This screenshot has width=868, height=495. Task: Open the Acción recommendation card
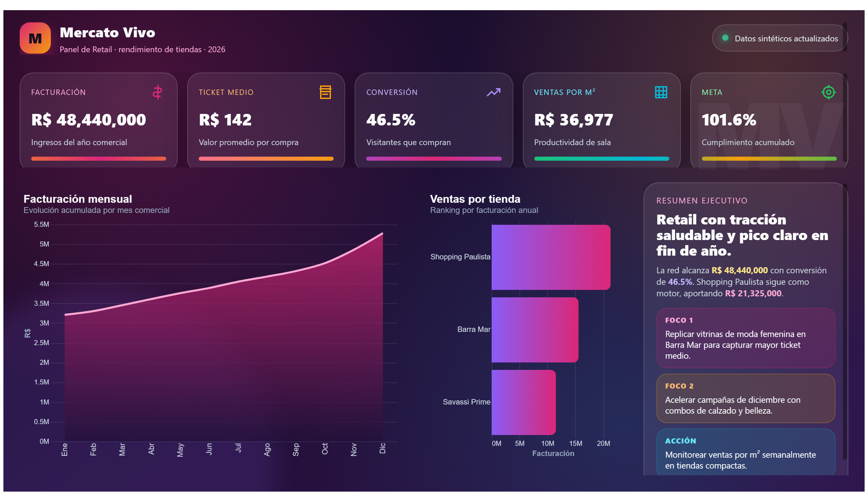pyautogui.click(x=745, y=452)
